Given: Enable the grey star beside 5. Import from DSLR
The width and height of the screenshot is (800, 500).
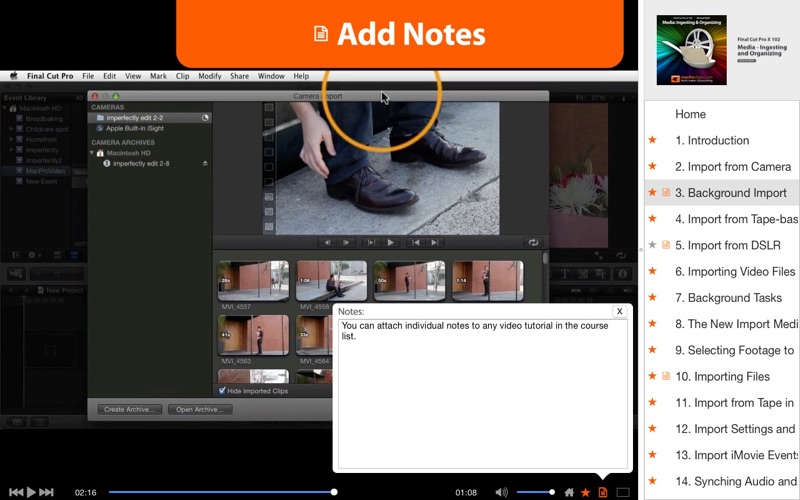Looking at the screenshot, I should click(652, 245).
